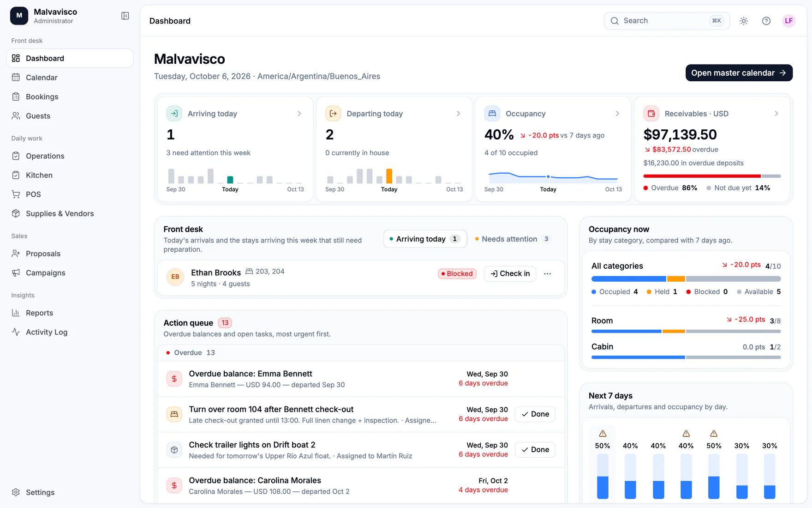Mark trailer lights task as Done
Viewport: 812px width, 508px height.
pyautogui.click(x=535, y=450)
